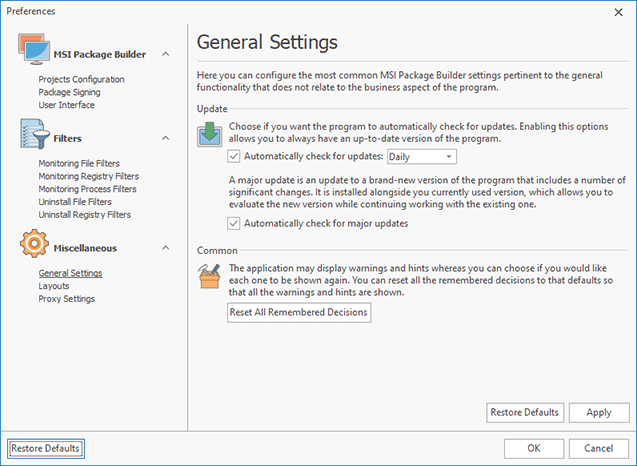
Task: Open Uninstall File Filters page
Action: pyautogui.click(x=75, y=202)
